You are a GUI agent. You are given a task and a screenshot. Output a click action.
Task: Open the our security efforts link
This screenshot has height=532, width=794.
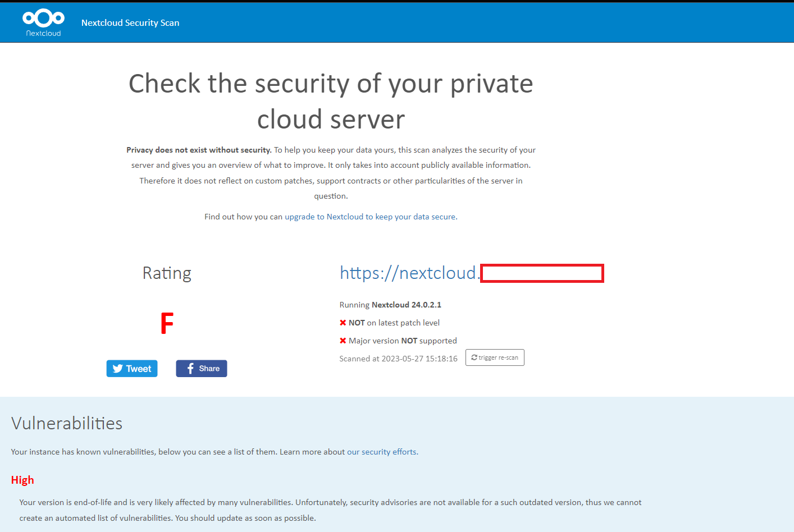[x=381, y=451]
